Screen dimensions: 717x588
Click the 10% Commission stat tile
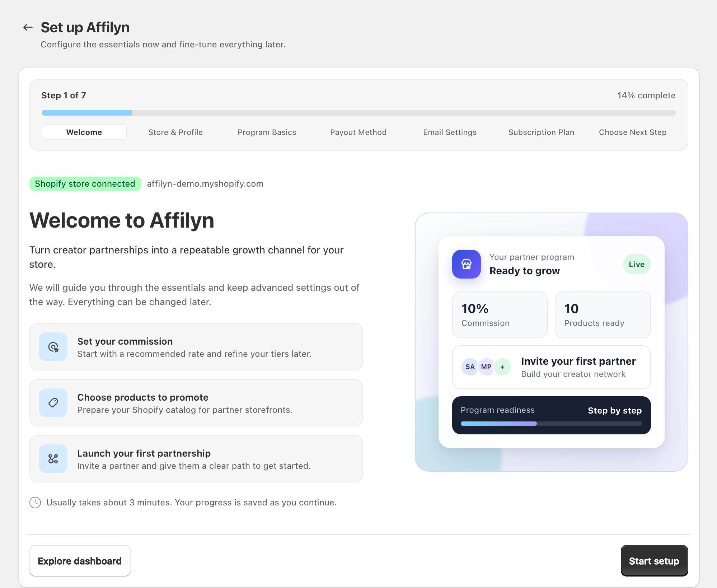pos(500,315)
